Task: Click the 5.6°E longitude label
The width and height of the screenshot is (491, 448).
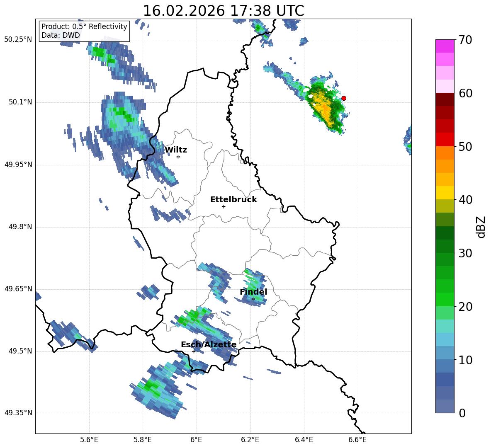Action: (x=89, y=440)
